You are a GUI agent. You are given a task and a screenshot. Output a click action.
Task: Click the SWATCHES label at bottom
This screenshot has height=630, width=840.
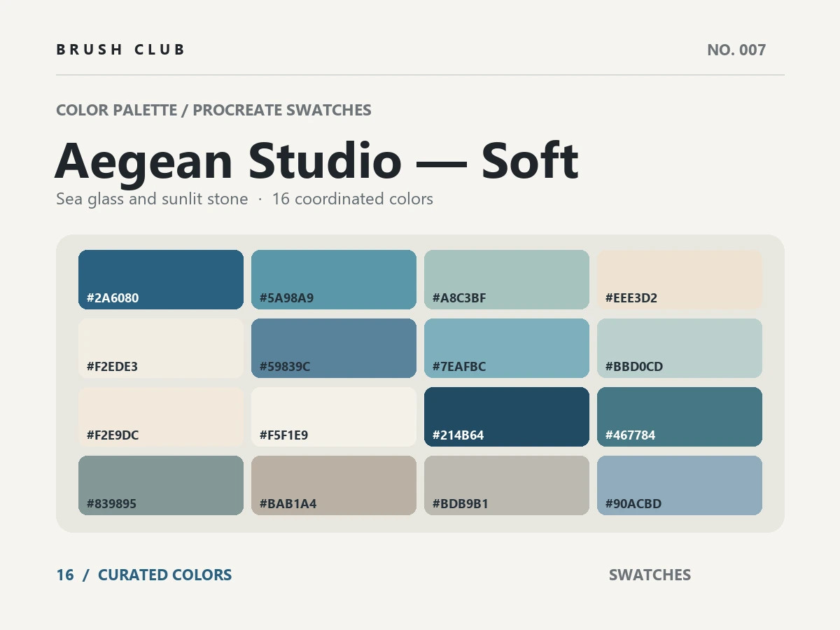(x=650, y=575)
